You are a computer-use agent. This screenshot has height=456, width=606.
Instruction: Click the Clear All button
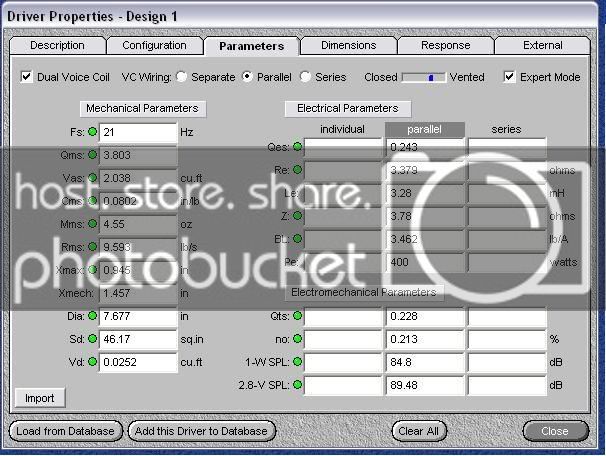tap(419, 431)
